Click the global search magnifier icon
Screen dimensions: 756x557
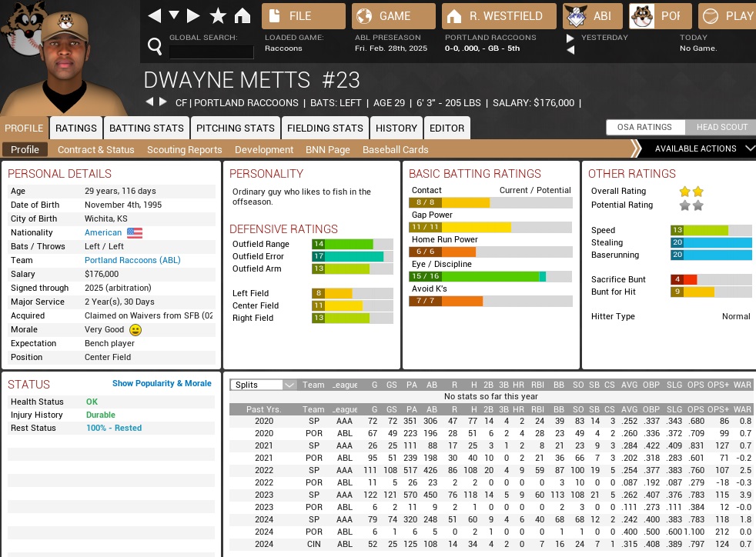[155, 48]
